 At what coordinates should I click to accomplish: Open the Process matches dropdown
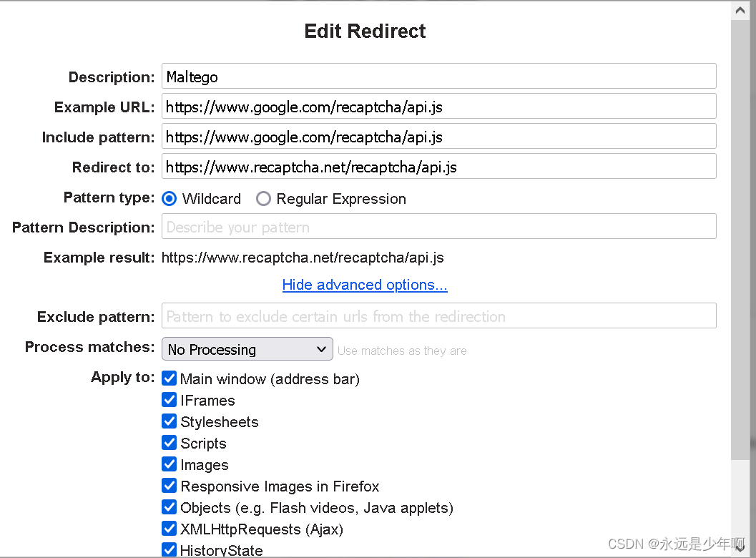[x=247, y=349]
